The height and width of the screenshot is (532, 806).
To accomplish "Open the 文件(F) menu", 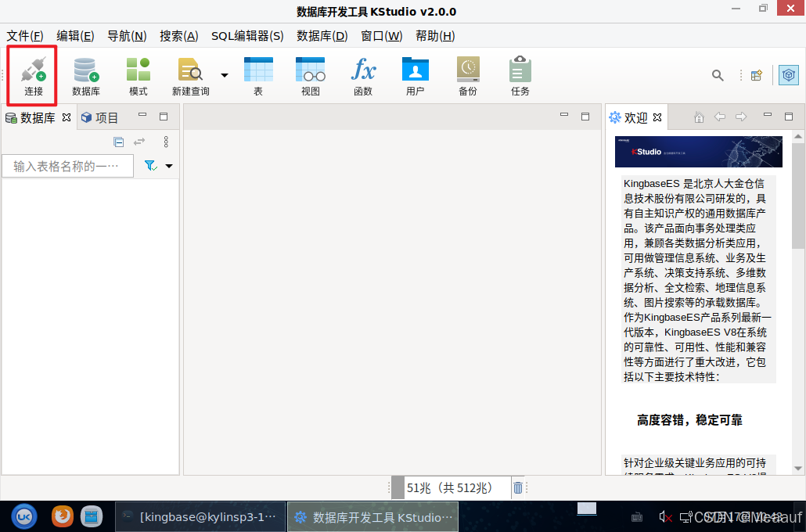I will (x=25, y=36).
